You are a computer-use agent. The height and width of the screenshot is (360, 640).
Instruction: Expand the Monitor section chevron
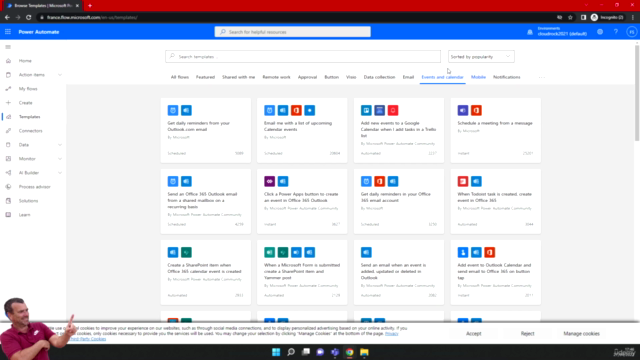point(60,159)
